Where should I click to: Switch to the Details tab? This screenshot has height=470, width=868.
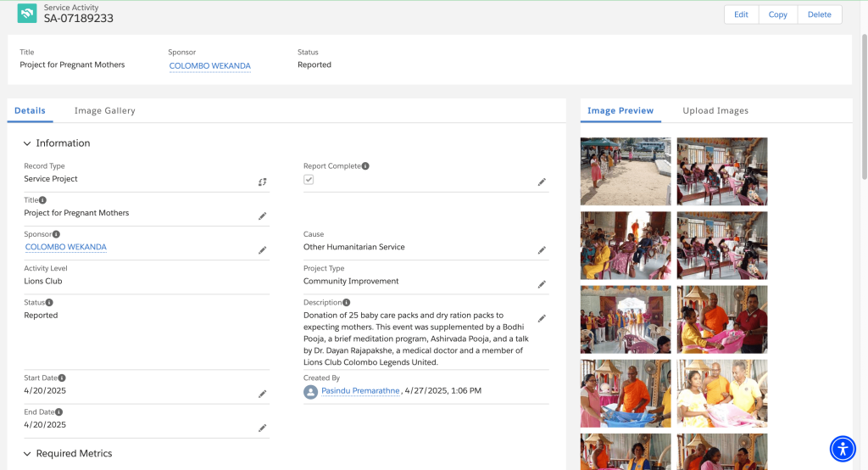tap(30, 111)
